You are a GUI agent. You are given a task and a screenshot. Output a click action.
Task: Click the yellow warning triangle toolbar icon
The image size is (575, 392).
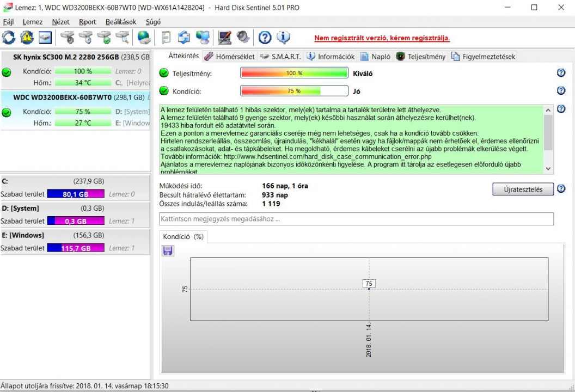[x=27, y=37]
